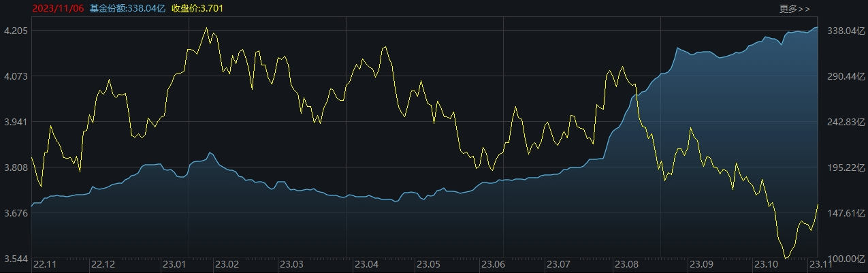Click the 100.00亿 share axis label

coord(843,259)
